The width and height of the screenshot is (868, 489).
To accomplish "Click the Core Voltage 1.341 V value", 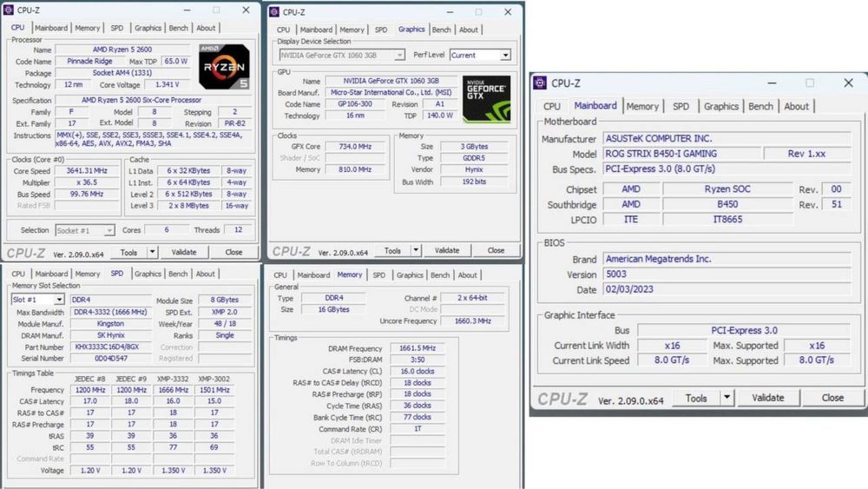I will point(168,85).
